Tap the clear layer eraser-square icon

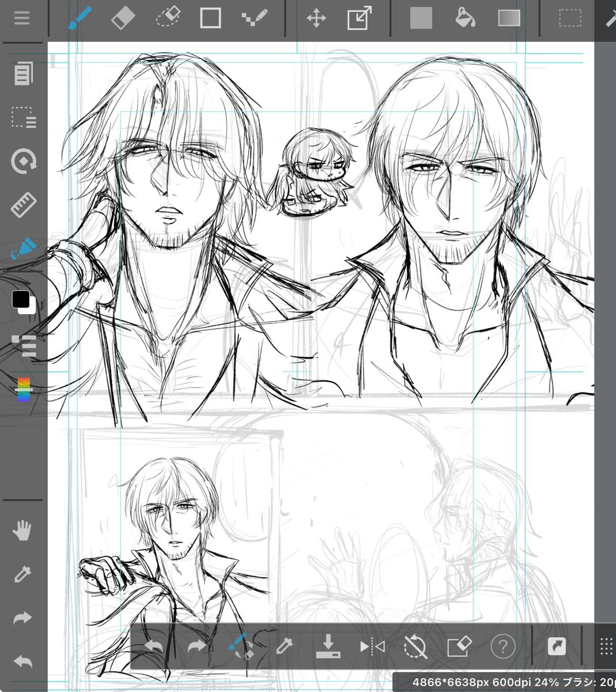459,646
